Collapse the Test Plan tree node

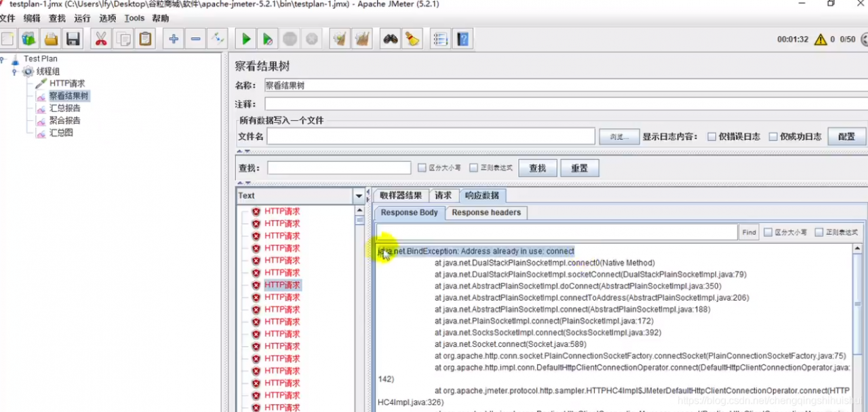(x=3, y=59)
